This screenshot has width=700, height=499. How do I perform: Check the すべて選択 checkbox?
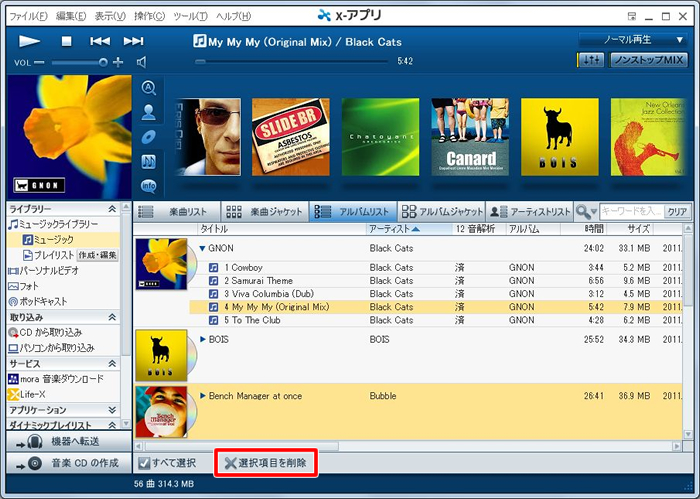[144, 463]
